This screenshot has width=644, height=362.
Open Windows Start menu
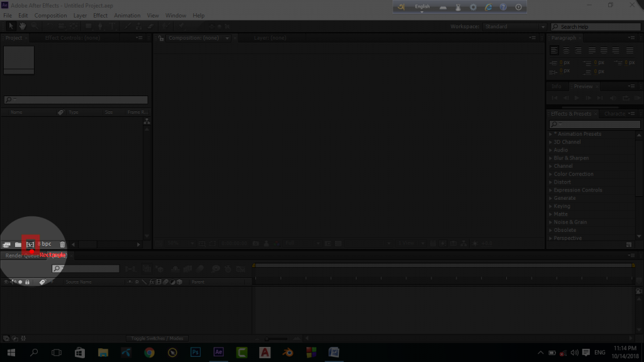11,353
